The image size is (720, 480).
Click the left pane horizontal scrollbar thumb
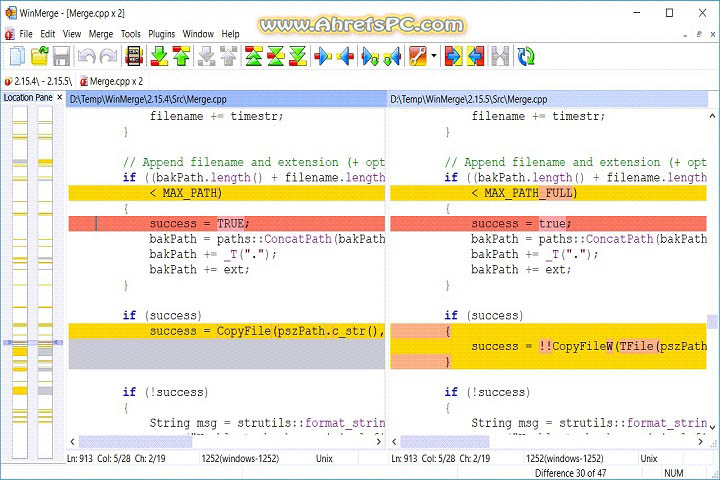(x=135, y=442)
